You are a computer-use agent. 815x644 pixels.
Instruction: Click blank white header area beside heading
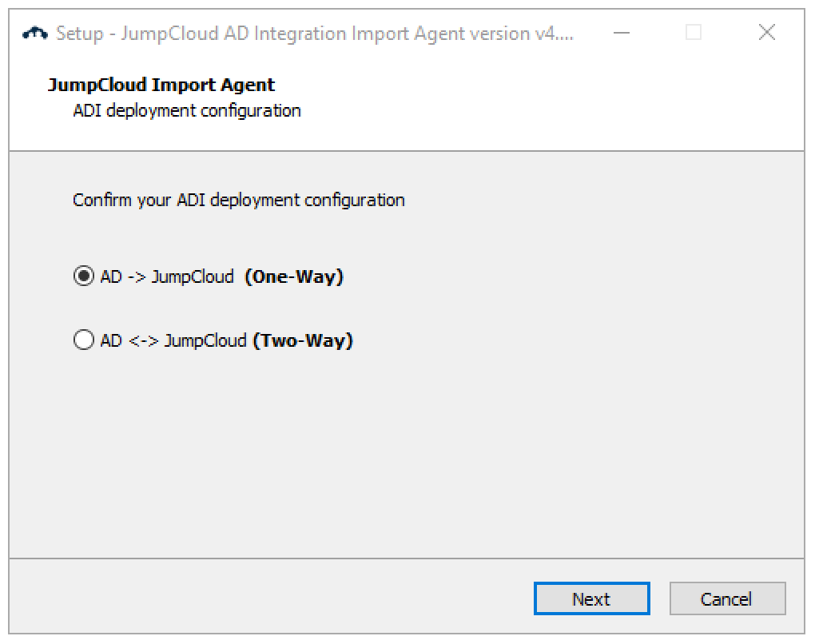559,96
